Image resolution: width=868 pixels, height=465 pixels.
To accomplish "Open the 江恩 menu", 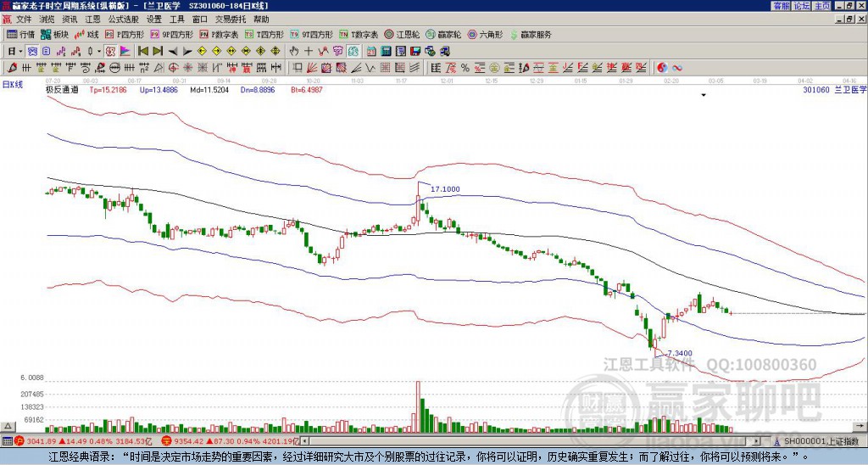I will coord(93,20).
